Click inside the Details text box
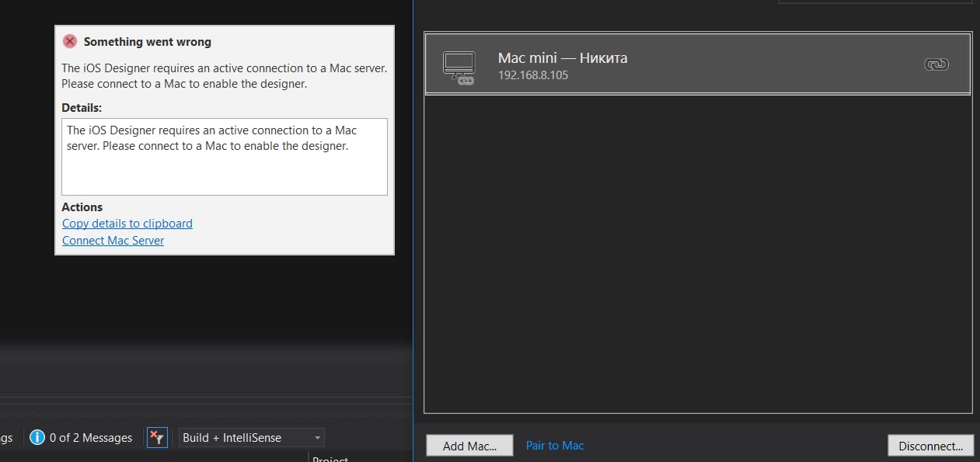The height and width of the screenshot is (462, 980). tap(225, 157)
